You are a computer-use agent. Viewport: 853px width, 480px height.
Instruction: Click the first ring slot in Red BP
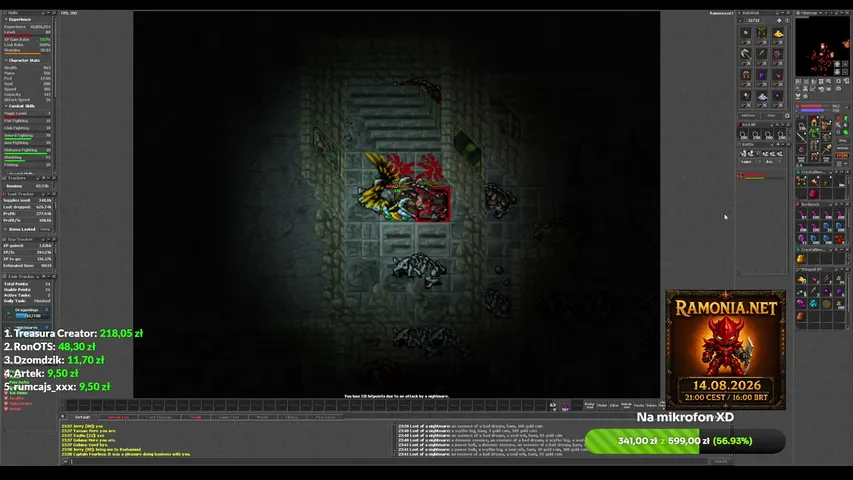tap(743, 134)
